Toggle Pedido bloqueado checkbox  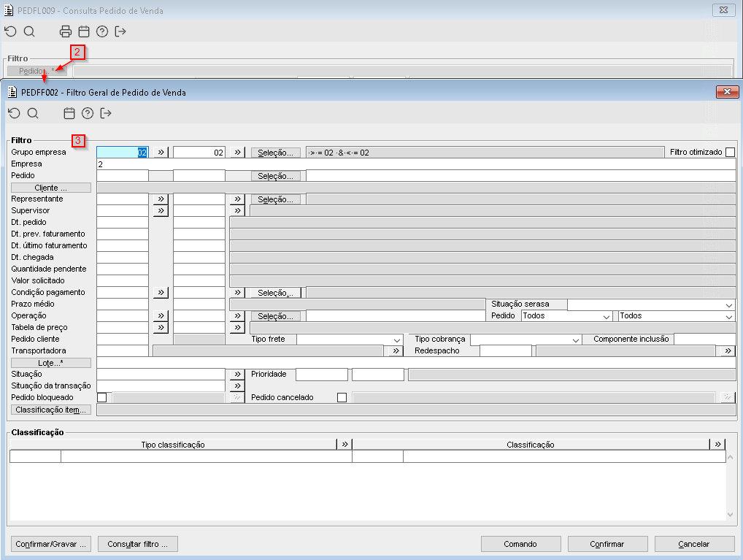coord(102,397)
